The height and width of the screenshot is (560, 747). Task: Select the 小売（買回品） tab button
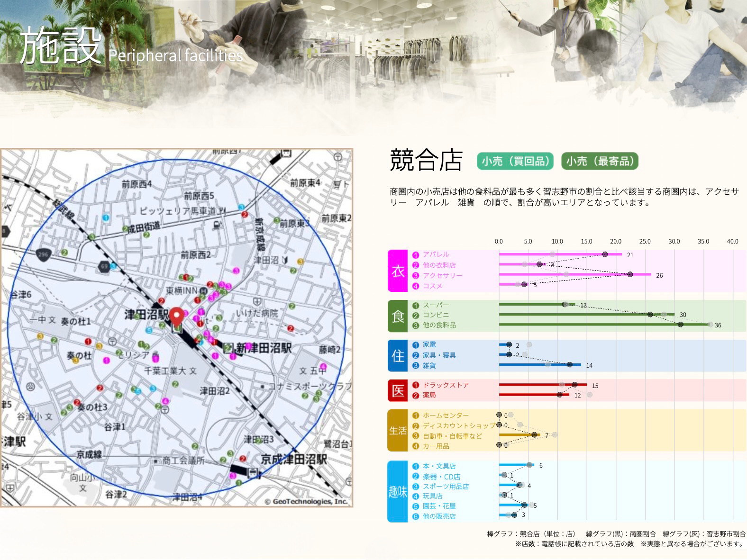click(515, 162)
